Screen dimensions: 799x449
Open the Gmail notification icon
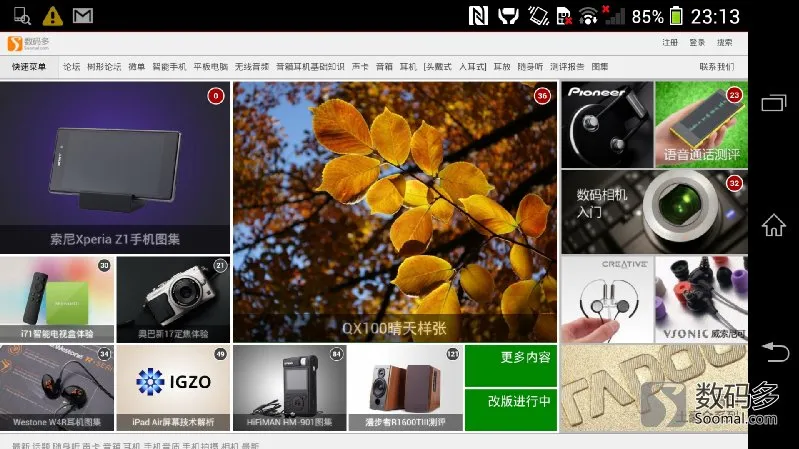(83, 16)
